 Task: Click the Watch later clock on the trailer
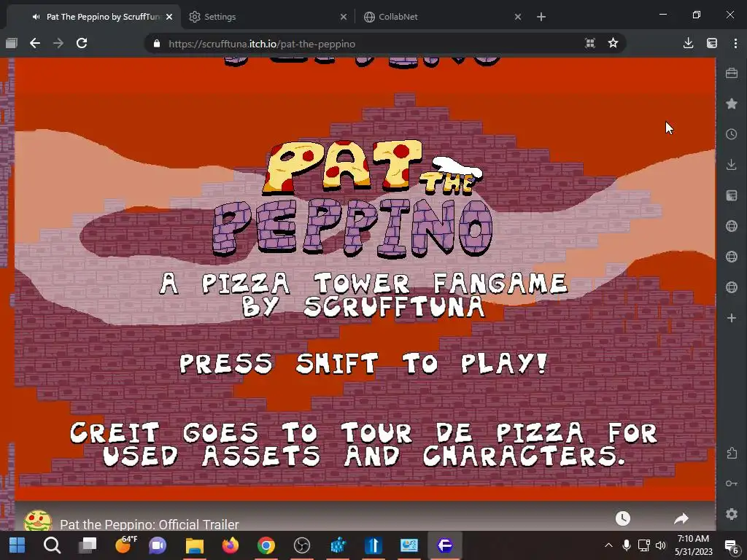click(x=623, y=518)
